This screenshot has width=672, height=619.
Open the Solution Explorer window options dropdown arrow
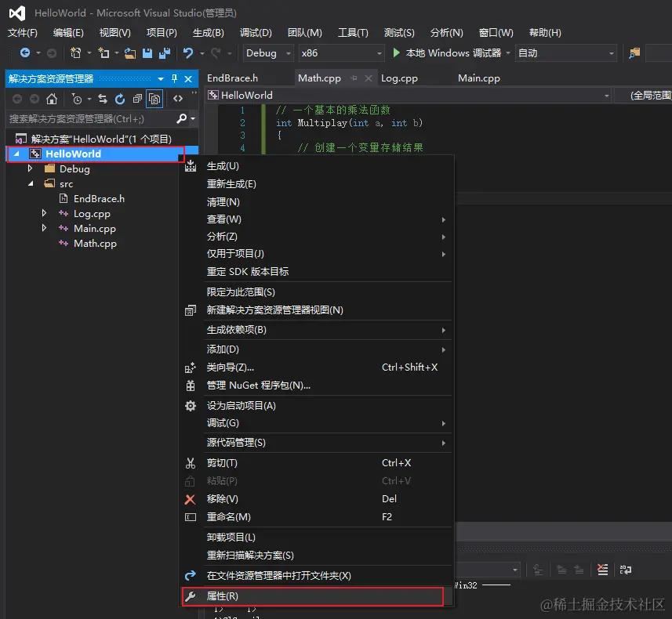pos(160,79)
